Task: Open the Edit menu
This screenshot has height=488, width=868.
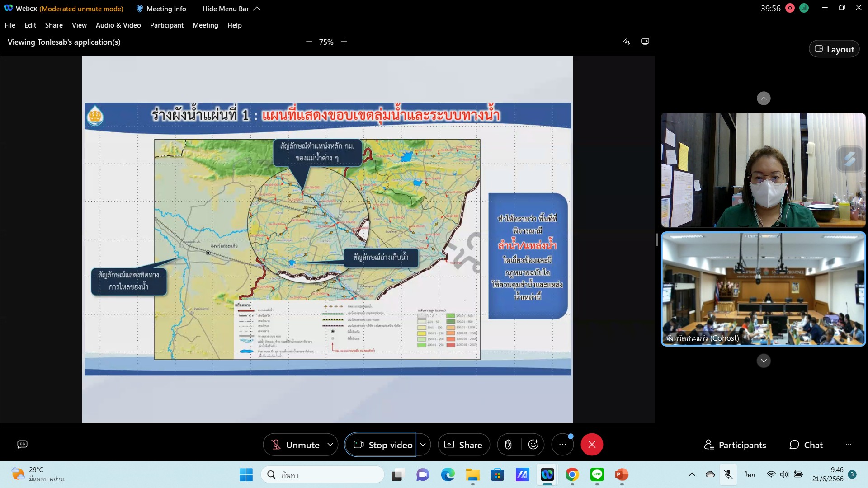Action: click(x=30, y=25)
